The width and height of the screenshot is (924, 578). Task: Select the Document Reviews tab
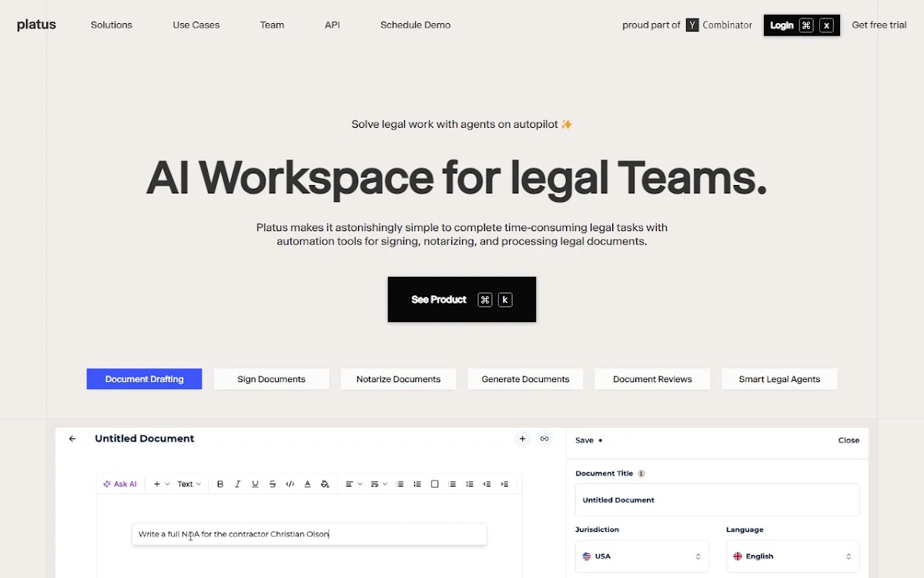pyautogui.click(x=652, y=379)
